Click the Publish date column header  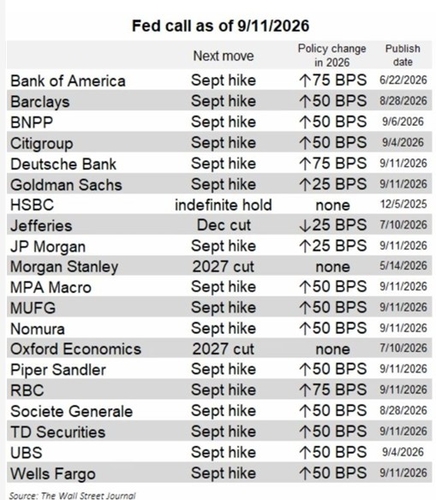point(403,55)
